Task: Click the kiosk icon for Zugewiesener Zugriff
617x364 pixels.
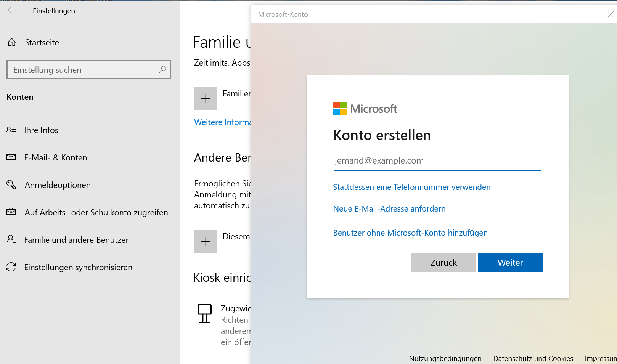Action: (x=204, y=313)
